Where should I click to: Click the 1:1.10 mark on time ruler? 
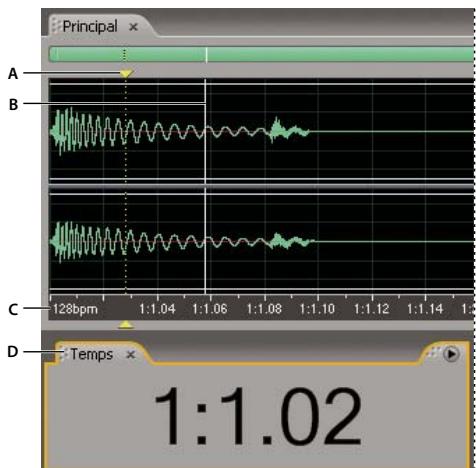coord(317,309)
